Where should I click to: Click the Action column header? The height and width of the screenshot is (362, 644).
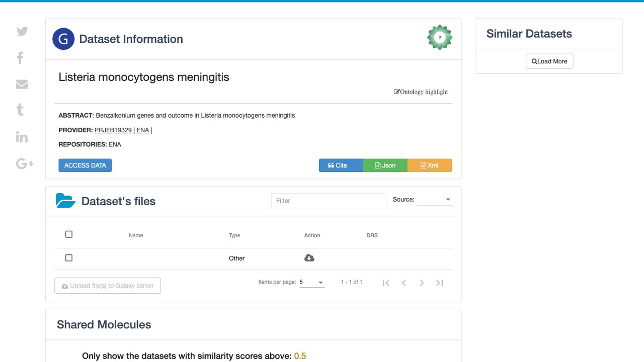click(x=312, y=235)
